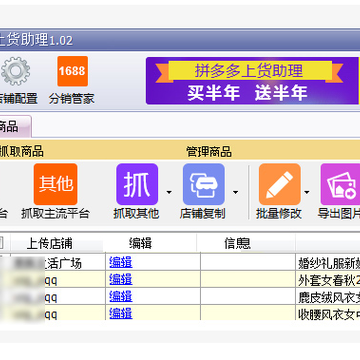Select the 收腰风衣女 product title cell
Viewport: 360px width, 360px height.
click(x=328, y=313)
